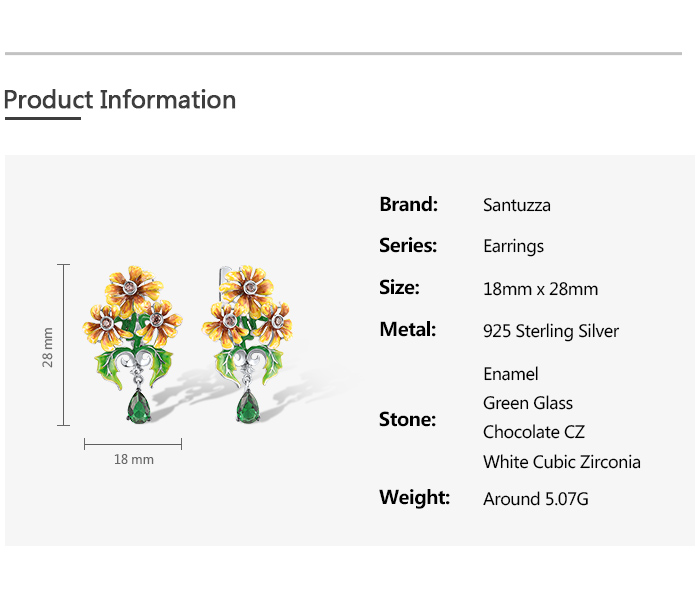Click the Series: label
This screenshot has height=596, width=700.
(408, 245)
